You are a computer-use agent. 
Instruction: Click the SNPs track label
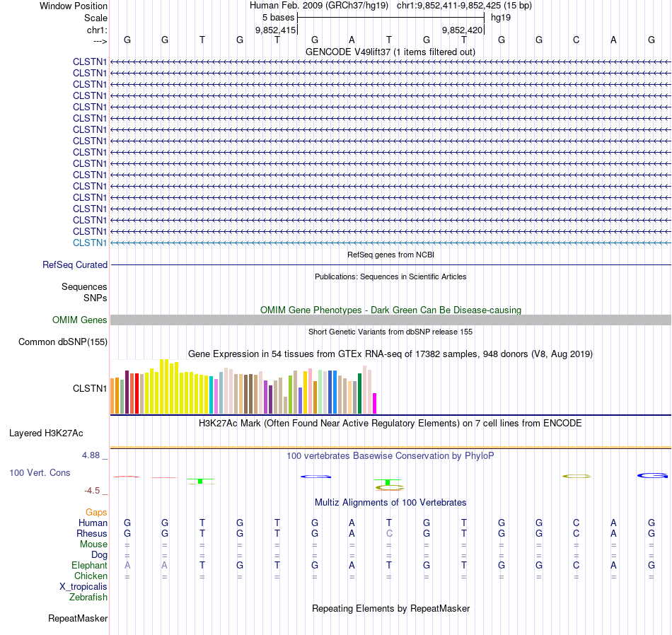click(x=95, y=298)
